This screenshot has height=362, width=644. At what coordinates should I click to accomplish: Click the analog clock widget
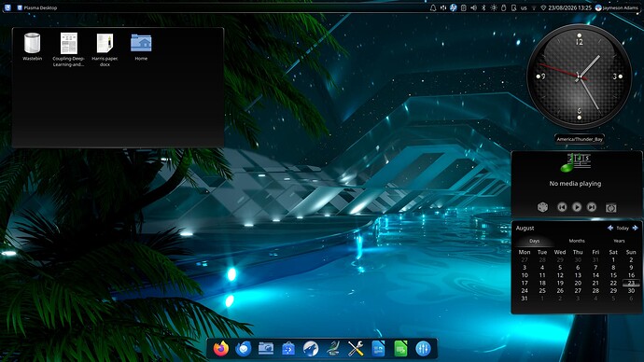coord(579,77)
